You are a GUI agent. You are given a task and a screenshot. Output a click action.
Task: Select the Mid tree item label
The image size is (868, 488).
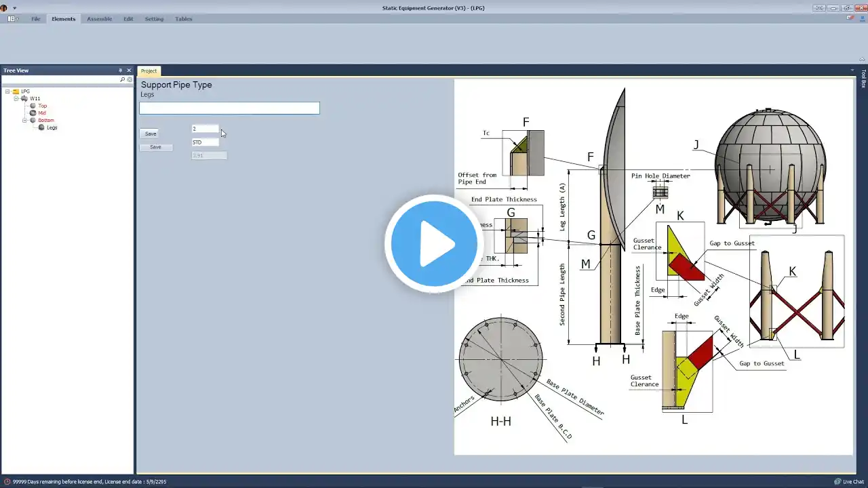pos(42,113)
